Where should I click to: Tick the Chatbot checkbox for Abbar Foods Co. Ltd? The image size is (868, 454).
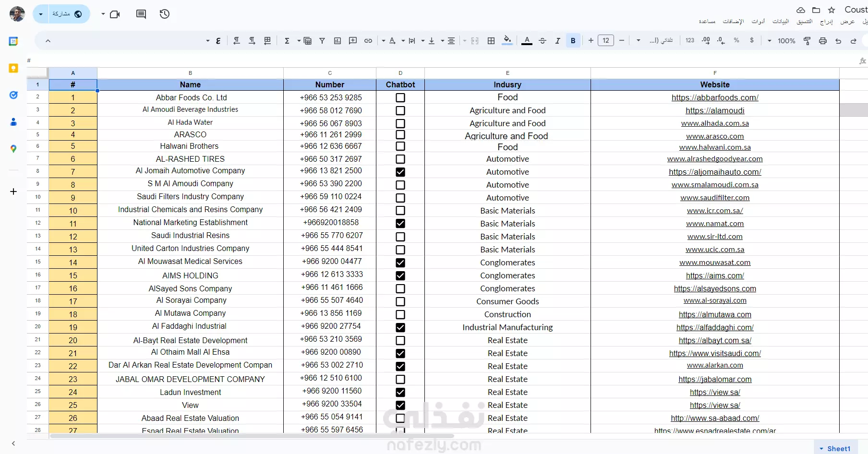[400, 97]
